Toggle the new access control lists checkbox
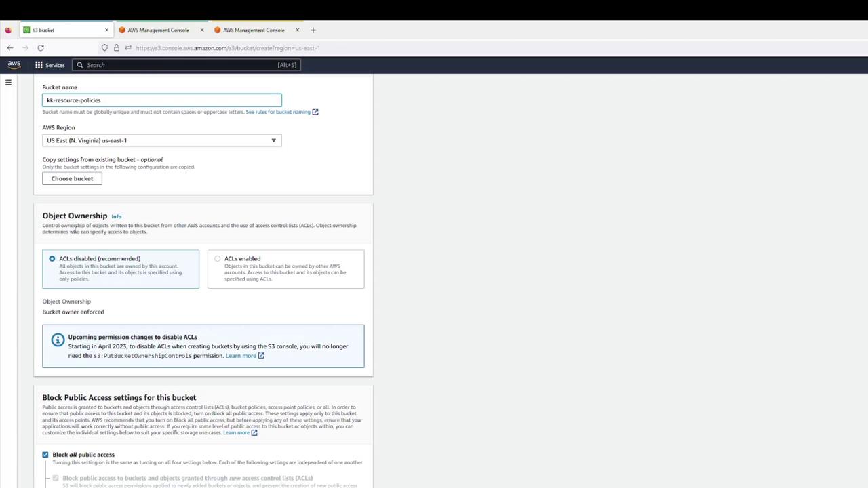The image size is (868, 488). pyautogui.click(x=56, y=479)
